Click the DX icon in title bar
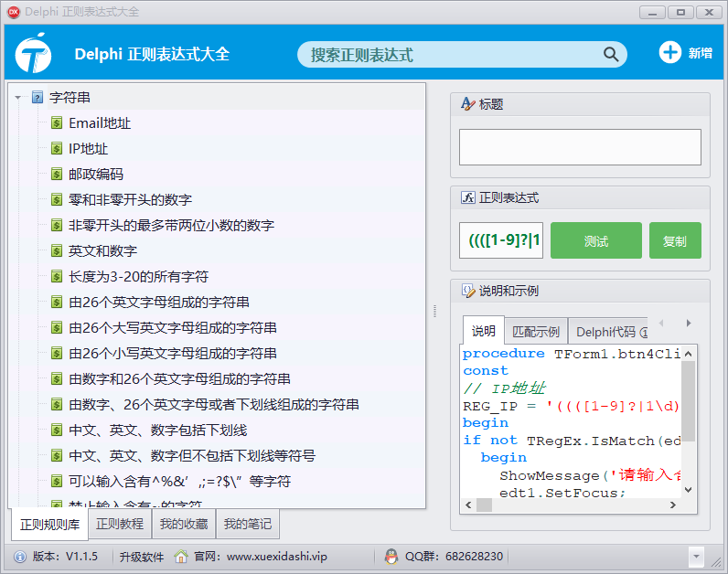Image resolution: width=728 pixels, height=574 pixels. click(14, 12)
